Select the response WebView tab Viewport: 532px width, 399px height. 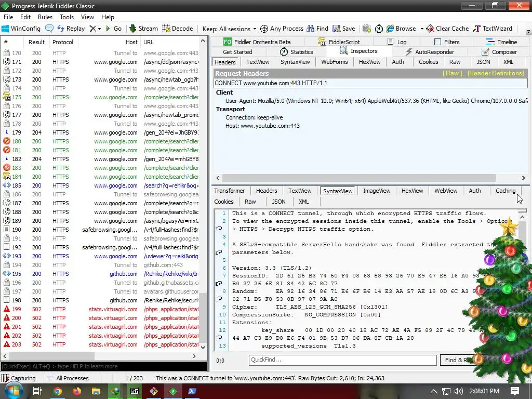[445, 191]
